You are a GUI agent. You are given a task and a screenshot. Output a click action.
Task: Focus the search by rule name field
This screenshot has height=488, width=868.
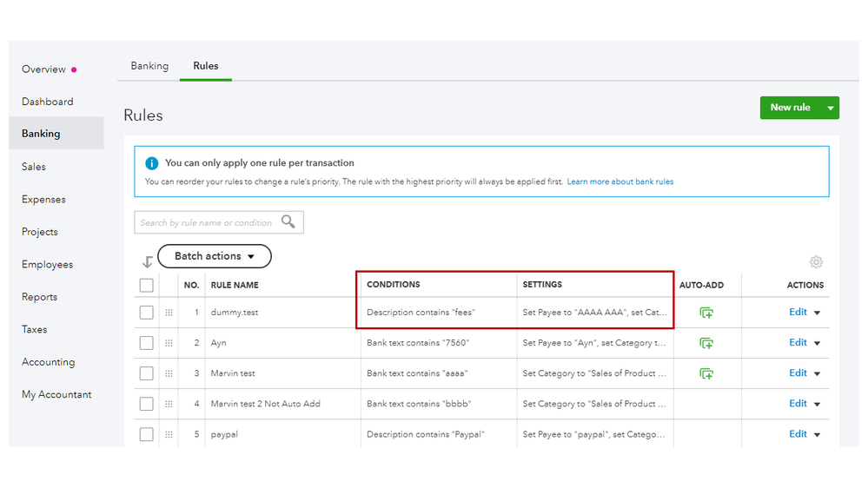[207, 222]
